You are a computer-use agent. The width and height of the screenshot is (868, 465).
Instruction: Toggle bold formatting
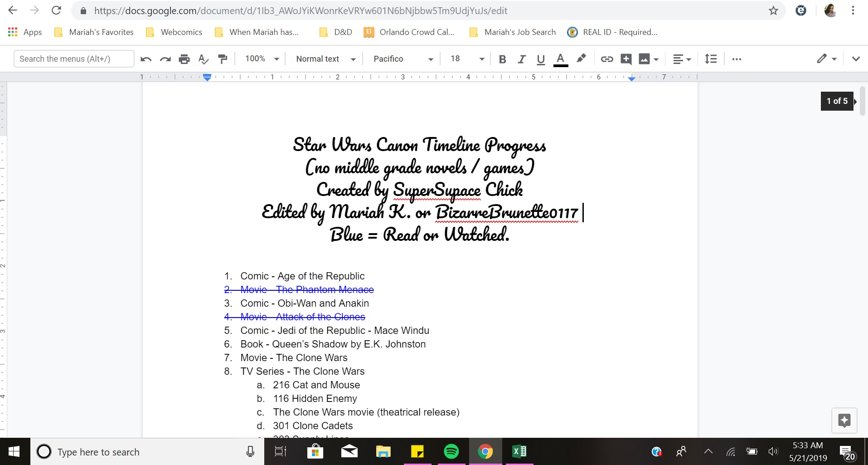[503, 59]
